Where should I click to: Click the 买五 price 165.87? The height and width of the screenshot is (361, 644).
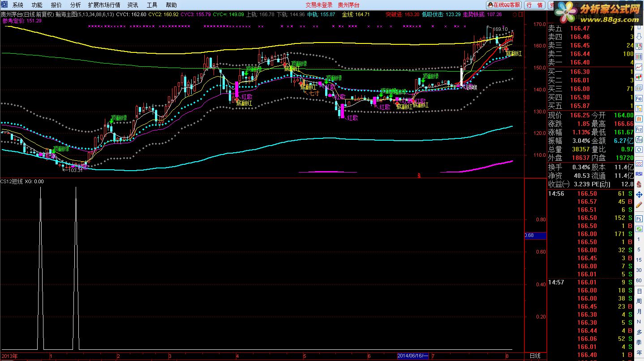(x=580, y=106)
